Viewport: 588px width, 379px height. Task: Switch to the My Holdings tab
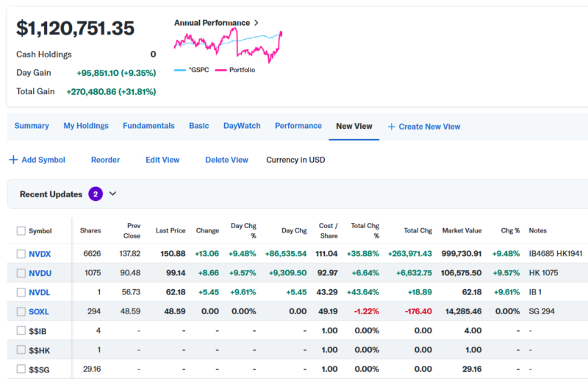coord(85,126)
